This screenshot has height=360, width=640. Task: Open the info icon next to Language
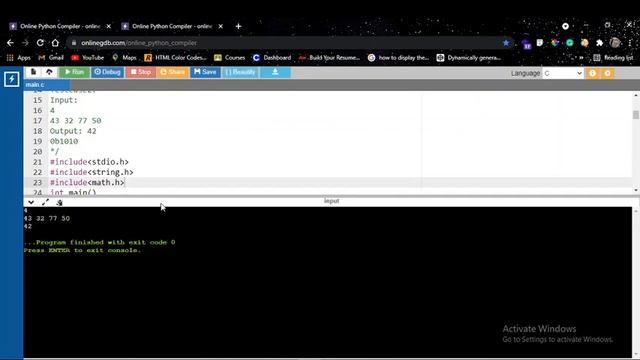tap(592, 73)
